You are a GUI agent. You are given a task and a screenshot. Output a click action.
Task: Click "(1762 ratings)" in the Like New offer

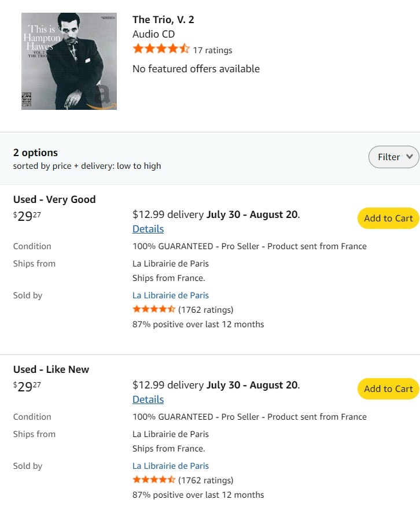pos(205,480)
